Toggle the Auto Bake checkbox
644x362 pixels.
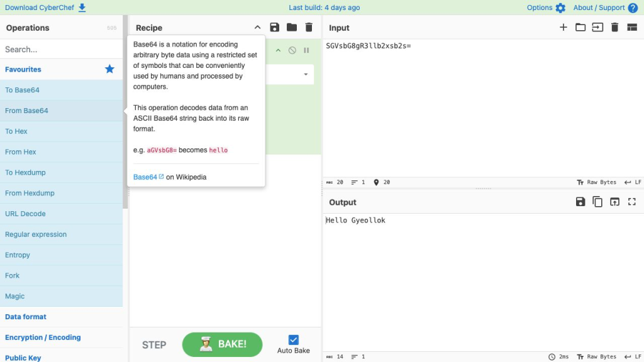tap(293, 339)
